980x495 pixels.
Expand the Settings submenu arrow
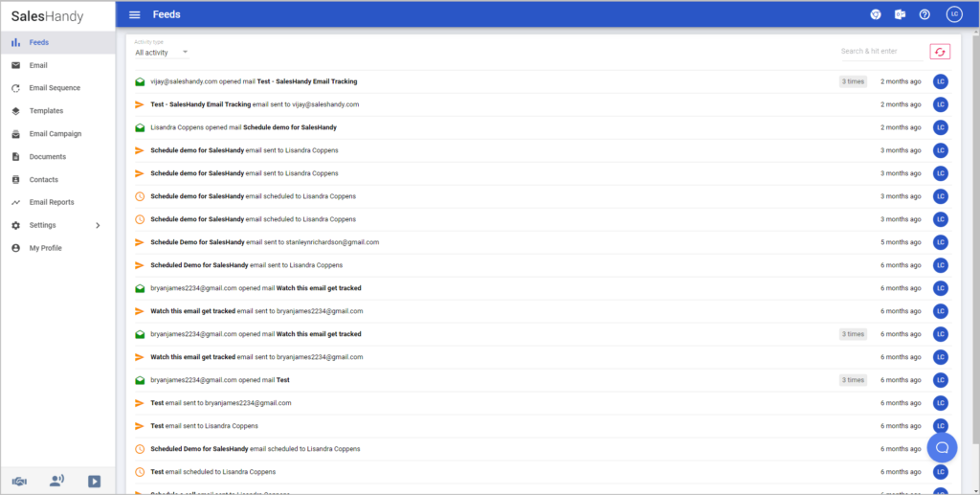98,226
